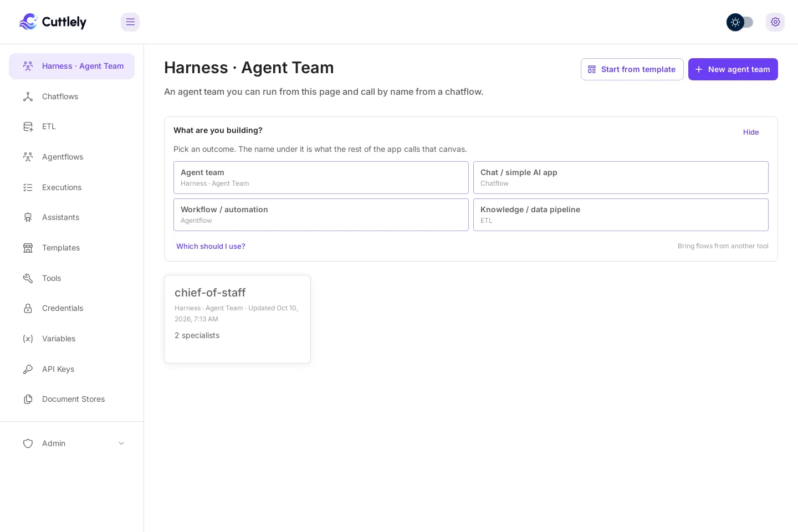Viewport: 798px width, 532px height.
Task: Open Chatflows from the sidebar
Action: (x=72, y=96)
